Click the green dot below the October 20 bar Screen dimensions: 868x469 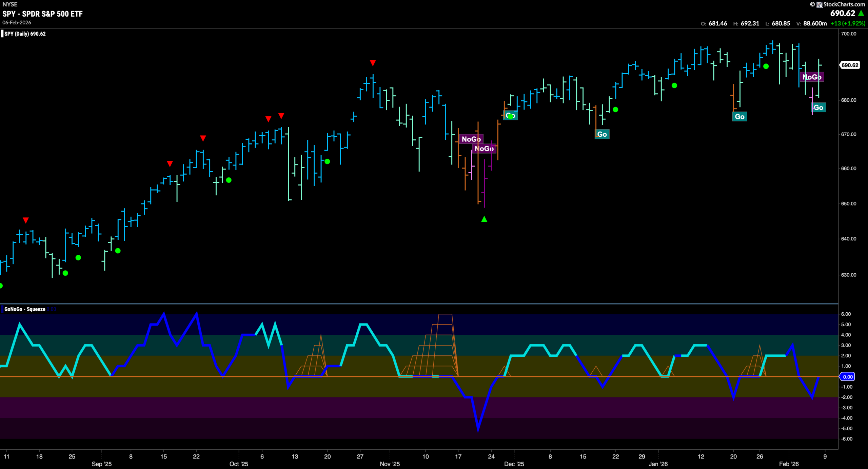coord(327,161)
